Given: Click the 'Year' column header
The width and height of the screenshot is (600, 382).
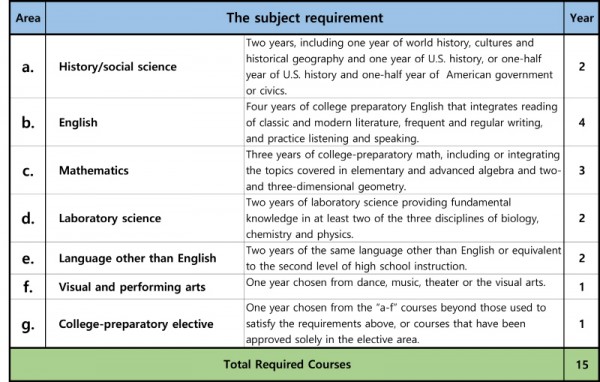Looking at the screenshot, I should pos(581,18).
